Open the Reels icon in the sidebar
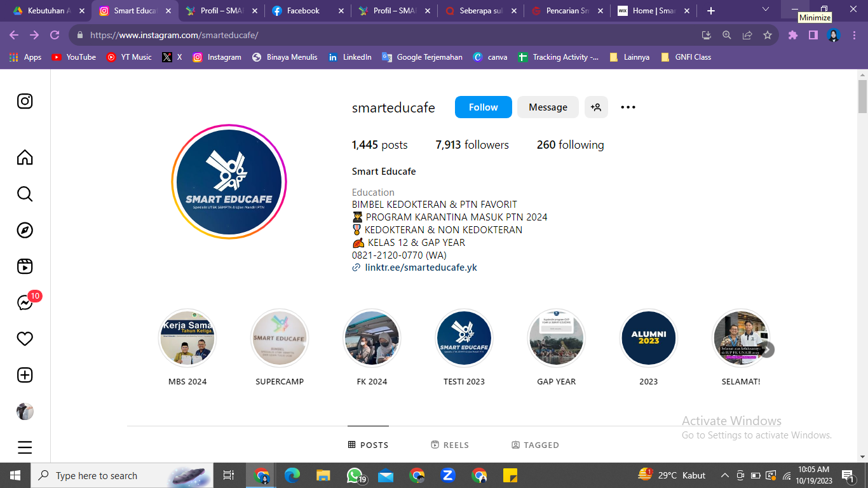Screen dimensions: 868x488 [x=24, y=266]
